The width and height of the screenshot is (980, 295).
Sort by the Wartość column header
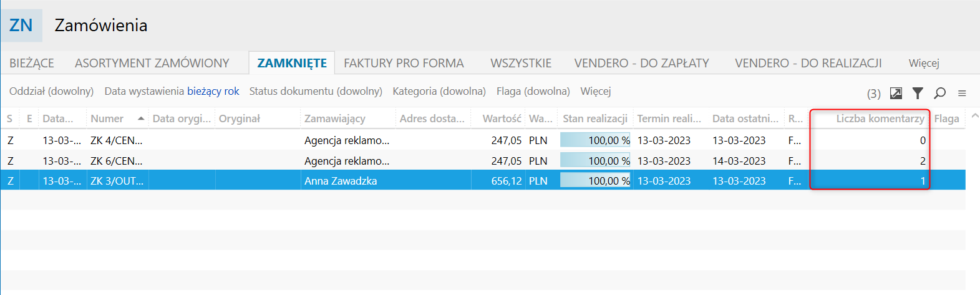click(498, 118)
